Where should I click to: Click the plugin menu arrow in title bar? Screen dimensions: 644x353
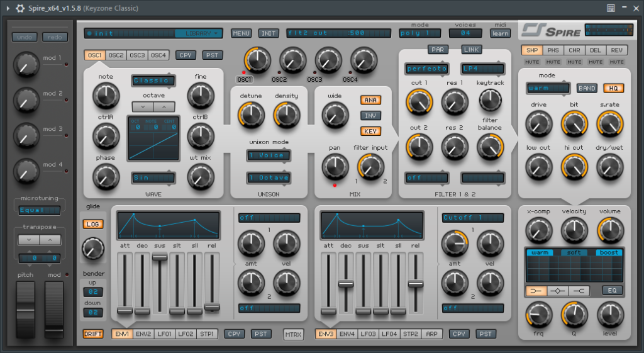click(8, 8)
